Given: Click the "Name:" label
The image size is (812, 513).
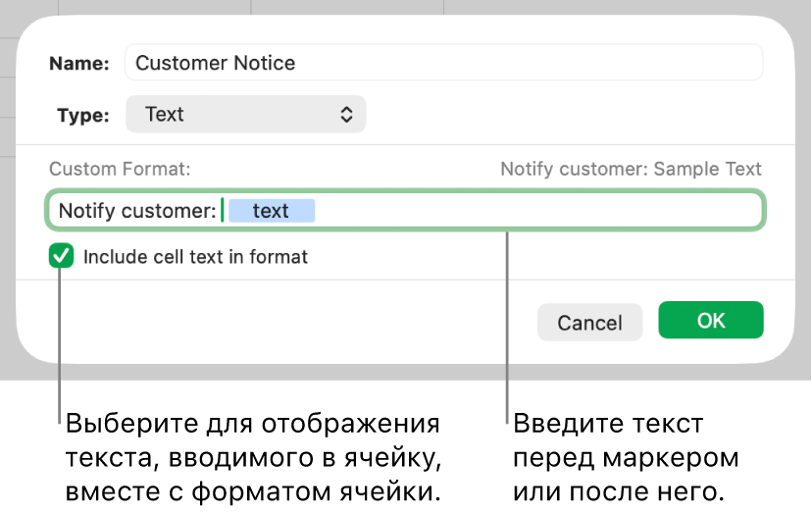Looking at the screenshot, I should [79, 64].
